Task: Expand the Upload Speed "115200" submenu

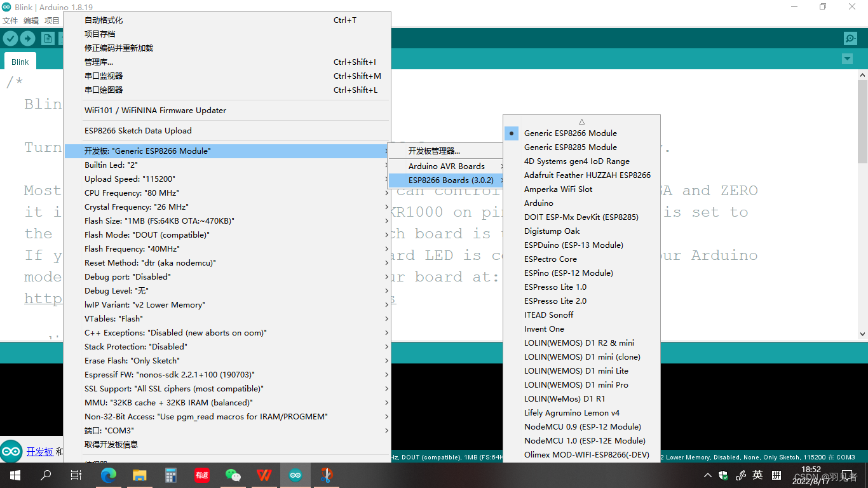Action: pos(227,179)
